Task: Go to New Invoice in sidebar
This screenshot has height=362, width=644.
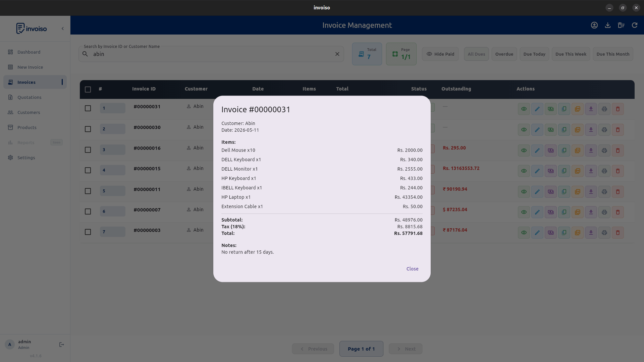Action: tap(35, 67)
